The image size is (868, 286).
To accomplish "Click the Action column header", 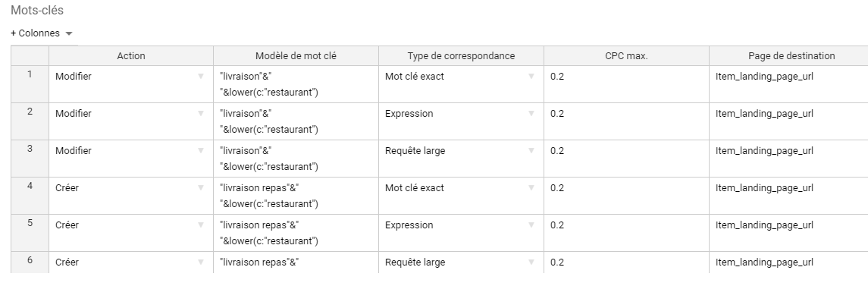I will click(x=131, y=56).
